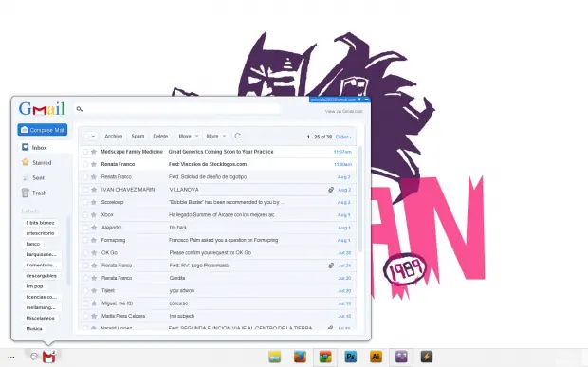Tick the checkbox for the Alejandro email
588x367 pixels.
85,228
